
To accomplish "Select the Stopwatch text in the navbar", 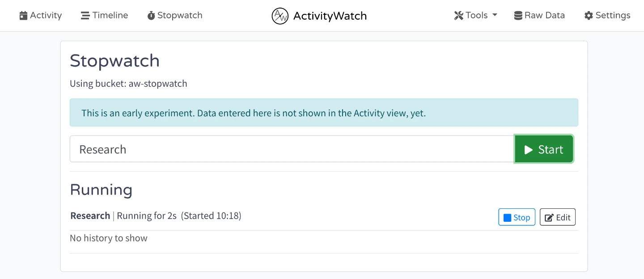I will (x=180, y=16).
